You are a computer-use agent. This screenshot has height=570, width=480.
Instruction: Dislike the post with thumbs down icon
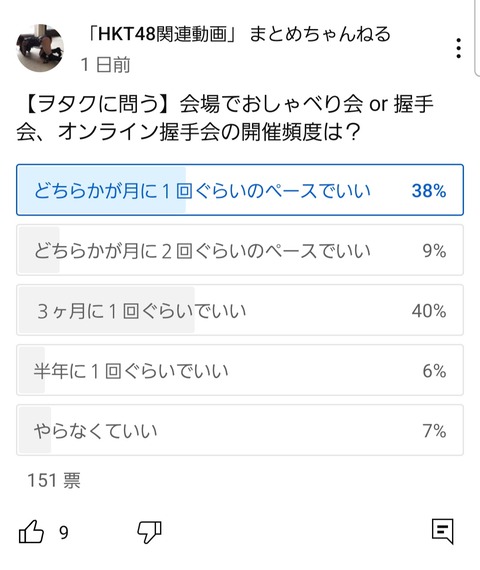[149, 532]
